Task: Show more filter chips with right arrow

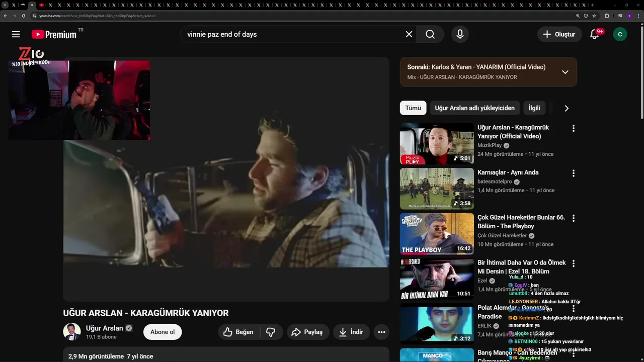Action: click(x=567, y=108)
